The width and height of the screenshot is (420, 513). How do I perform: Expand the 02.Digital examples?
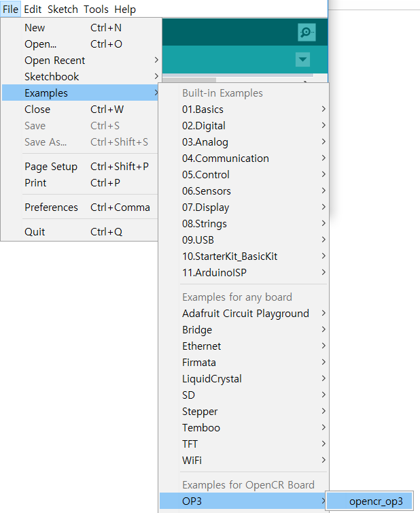(244, 126)
